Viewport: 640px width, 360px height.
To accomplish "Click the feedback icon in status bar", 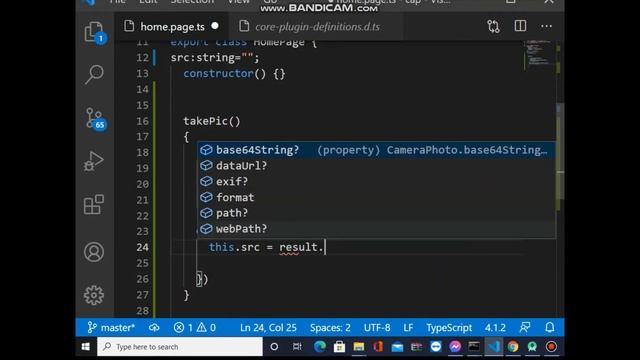I will [x=524, y=327].
